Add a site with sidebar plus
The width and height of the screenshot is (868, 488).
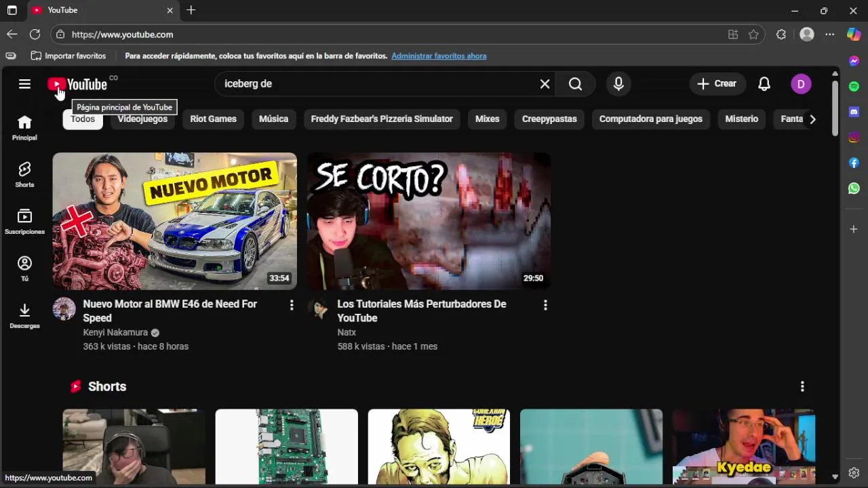coord(854,229)
